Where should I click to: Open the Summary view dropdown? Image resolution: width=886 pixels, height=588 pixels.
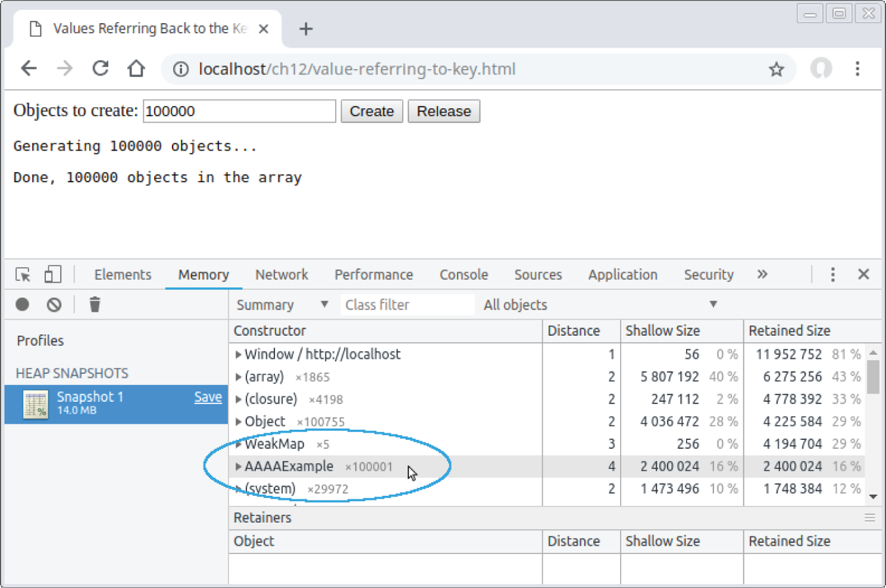click(x=325, y=304)
